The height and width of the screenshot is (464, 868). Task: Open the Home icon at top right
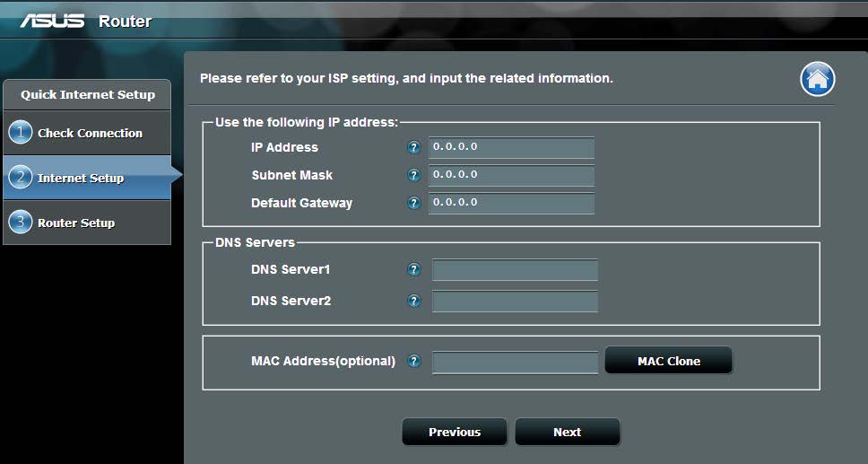pos(817,79)
